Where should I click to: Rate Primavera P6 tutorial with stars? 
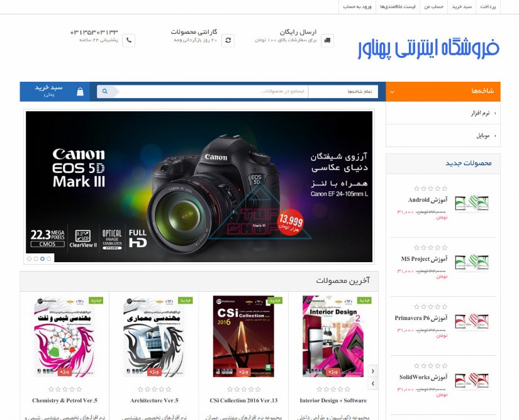pos(431,307)
